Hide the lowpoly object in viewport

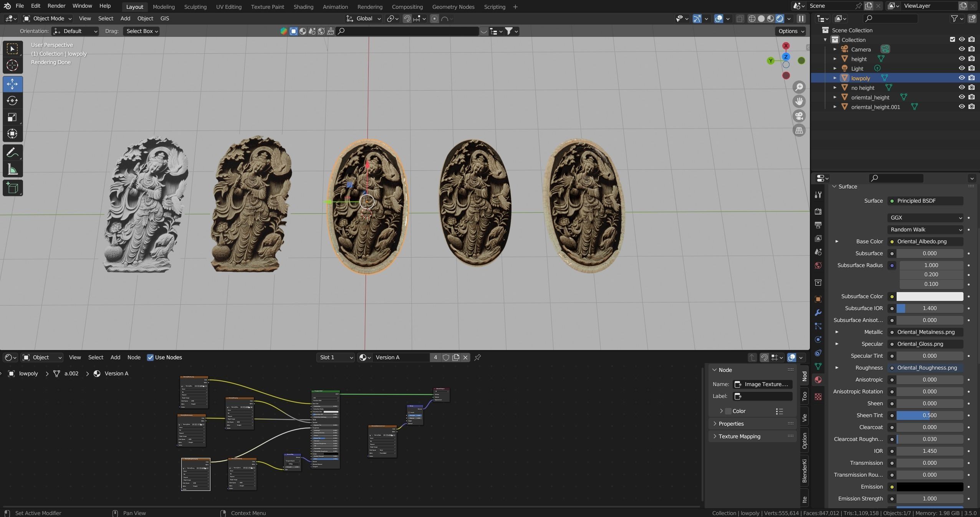pyautogui.click(x=962, y=78)
